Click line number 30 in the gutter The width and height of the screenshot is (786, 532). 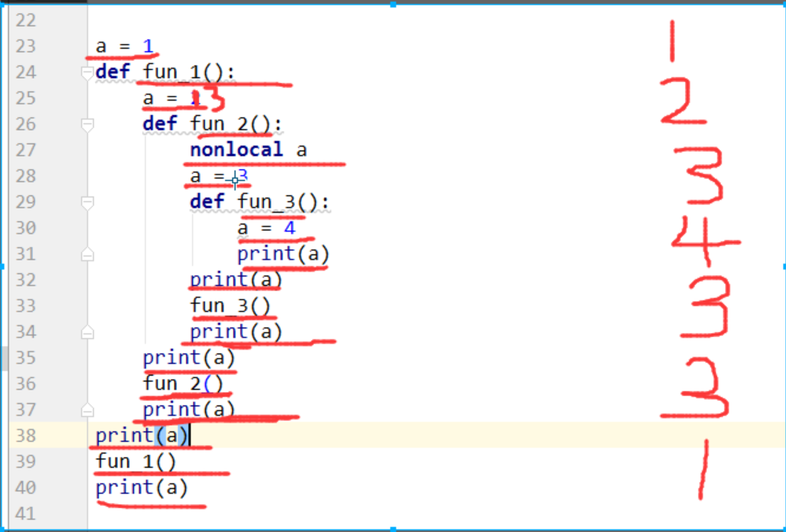[25, 229]
